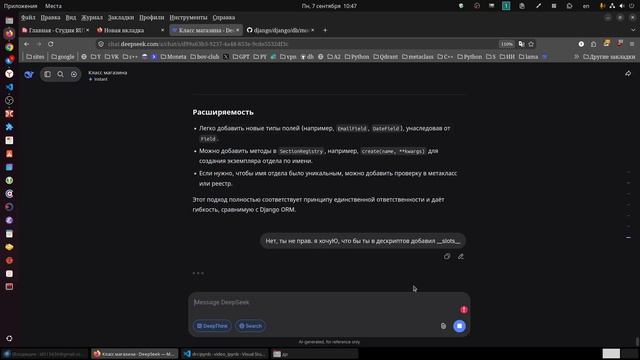
Task: Open the Qdrant bookmark folder
Action: 385,57
